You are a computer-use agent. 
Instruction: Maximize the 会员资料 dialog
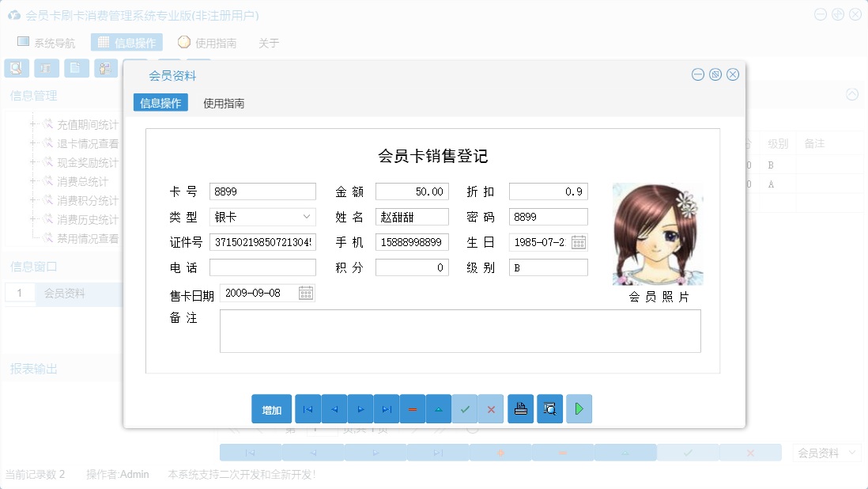pyautogui.click(x=715, y=74)
